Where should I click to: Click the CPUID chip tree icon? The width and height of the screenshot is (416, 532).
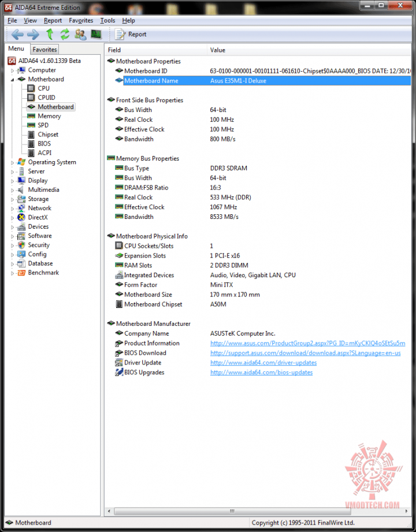pos(31,98)
